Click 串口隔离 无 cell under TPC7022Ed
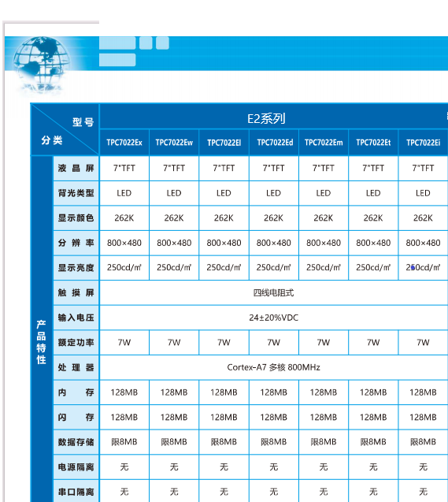448x502 pixels. click(x=274, y=492)
